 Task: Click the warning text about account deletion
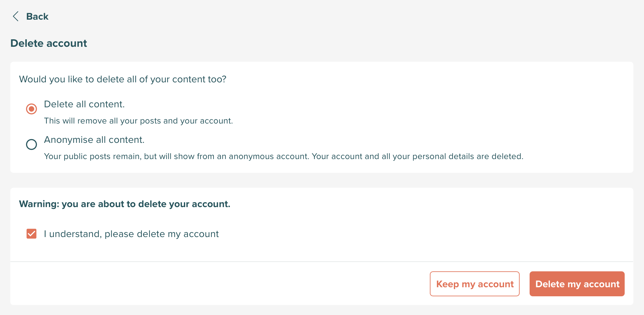point(125,204)
